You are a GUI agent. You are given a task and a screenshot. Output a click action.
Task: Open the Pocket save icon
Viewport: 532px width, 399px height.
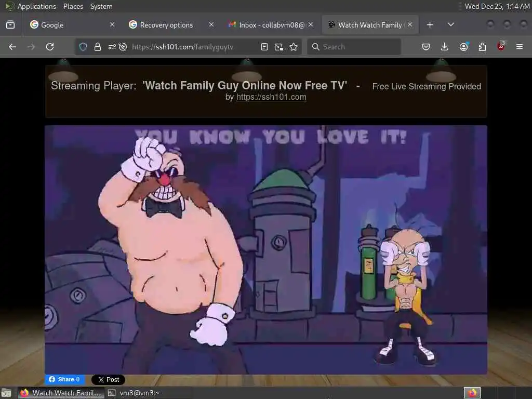(426, 47)
